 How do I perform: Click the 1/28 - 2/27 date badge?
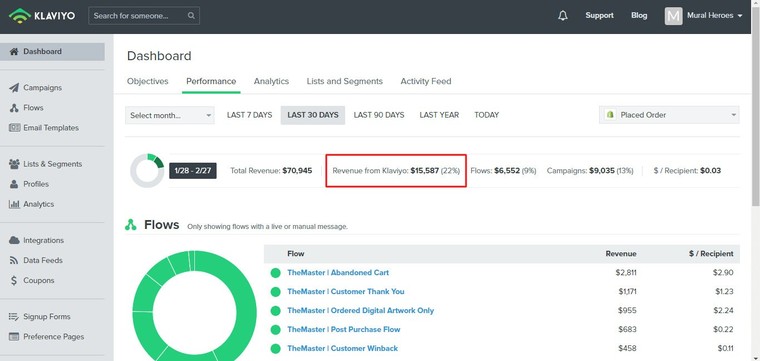coord(193,171)
